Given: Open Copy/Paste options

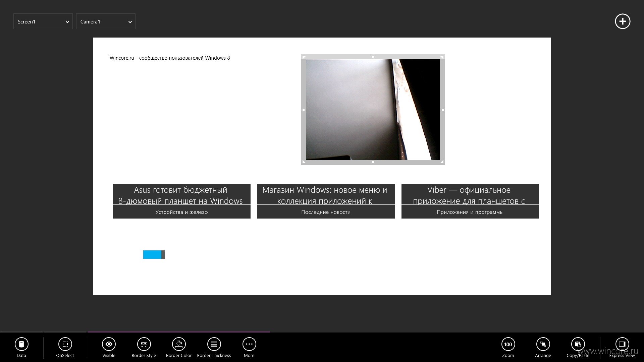Looking at the screenshot, I should click(x=578, y=348).
